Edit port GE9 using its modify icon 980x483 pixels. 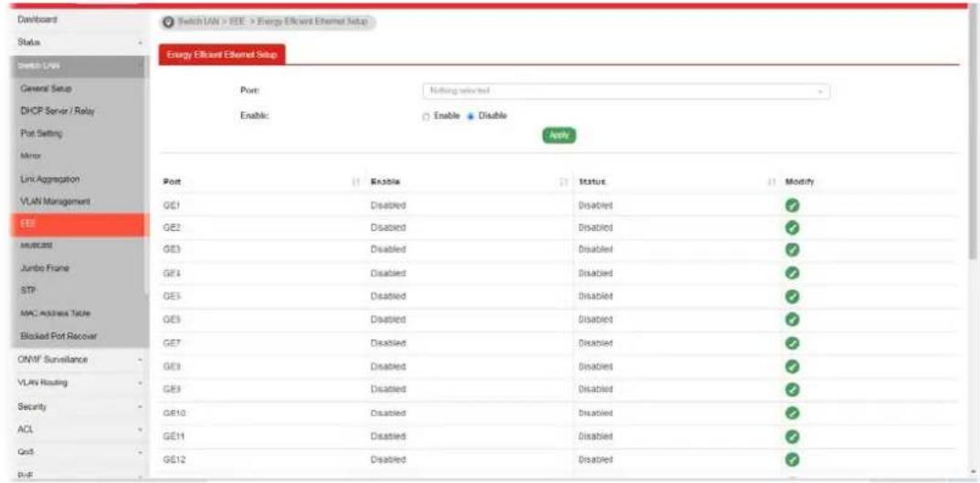pos(792,389)
